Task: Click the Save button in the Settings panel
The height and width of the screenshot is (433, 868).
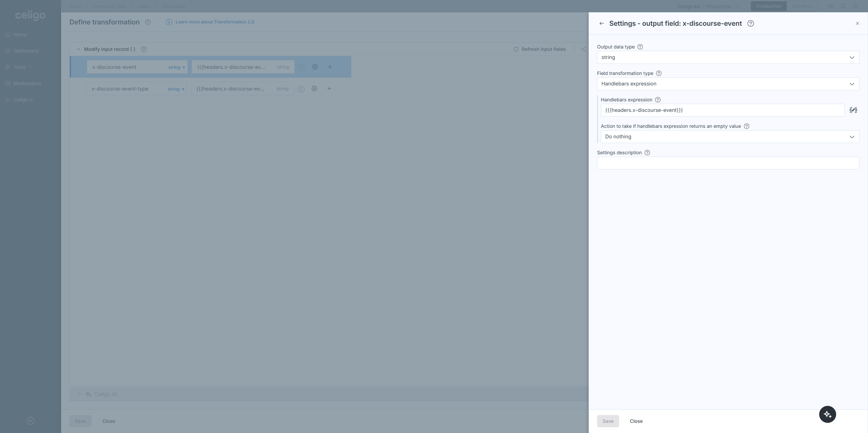Action: pyautogui.click(x=608, y=421)
